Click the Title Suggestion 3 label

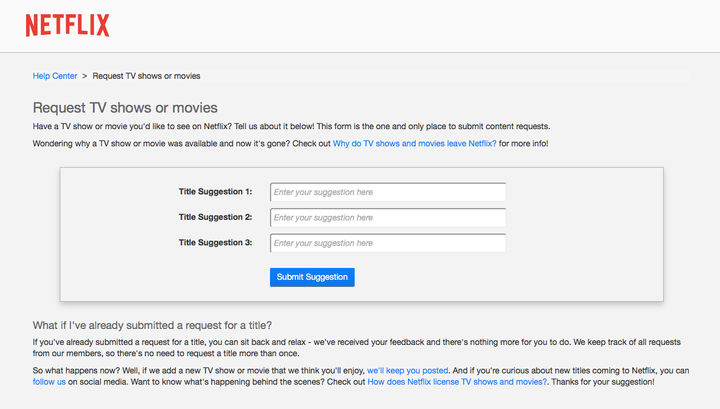click(215, 243)
